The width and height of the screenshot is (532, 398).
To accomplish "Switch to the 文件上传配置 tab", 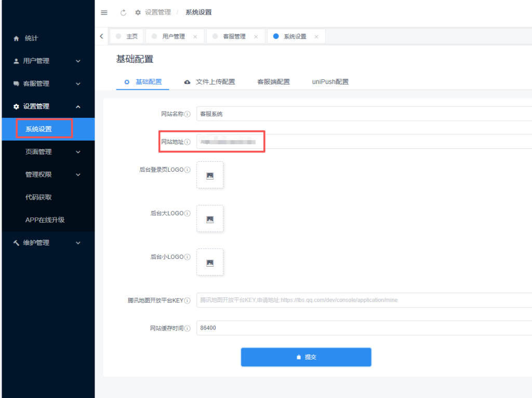I will click(x=215, y=81).
